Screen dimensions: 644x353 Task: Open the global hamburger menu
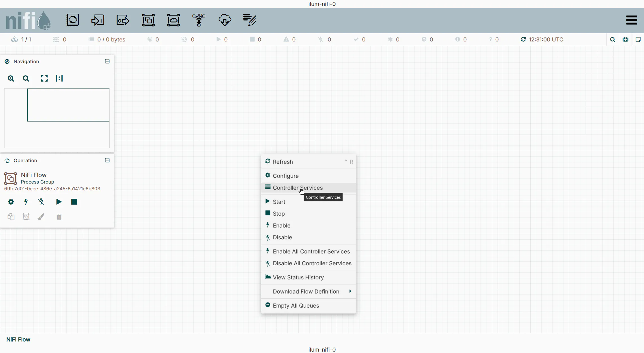click(631, 20)
